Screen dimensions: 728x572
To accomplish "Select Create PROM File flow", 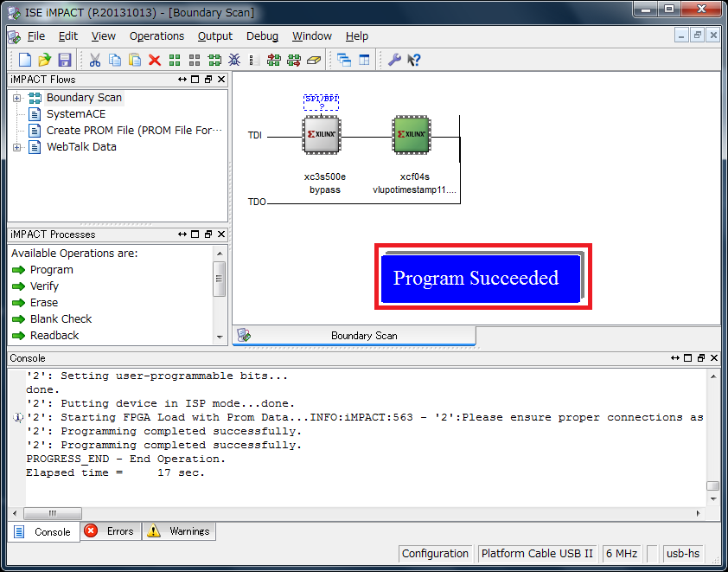I will 134,131.
